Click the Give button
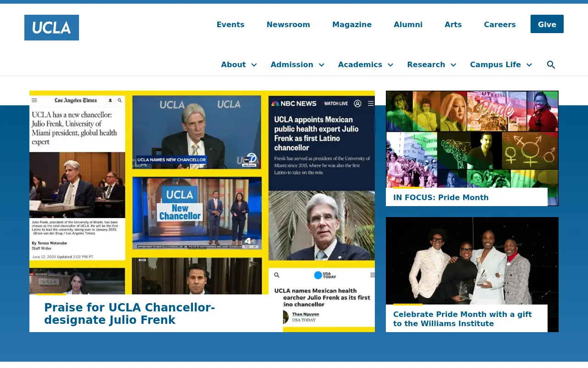 point(547,24)
